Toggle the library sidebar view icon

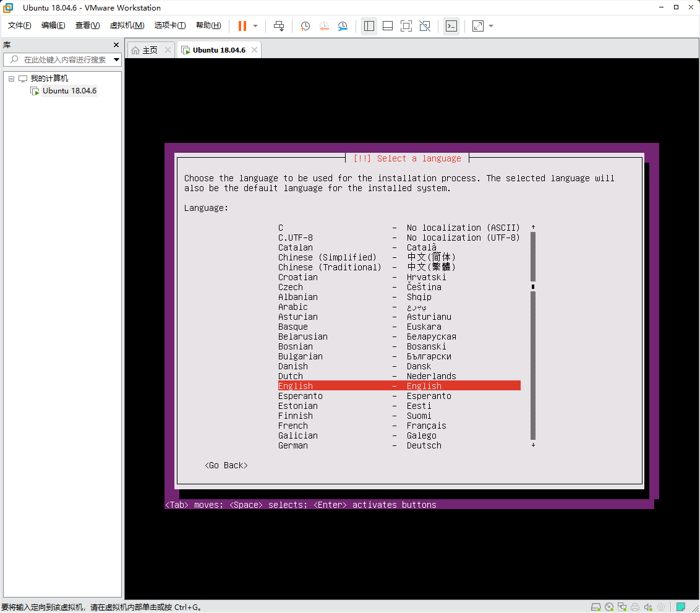(x=369, y=26)
